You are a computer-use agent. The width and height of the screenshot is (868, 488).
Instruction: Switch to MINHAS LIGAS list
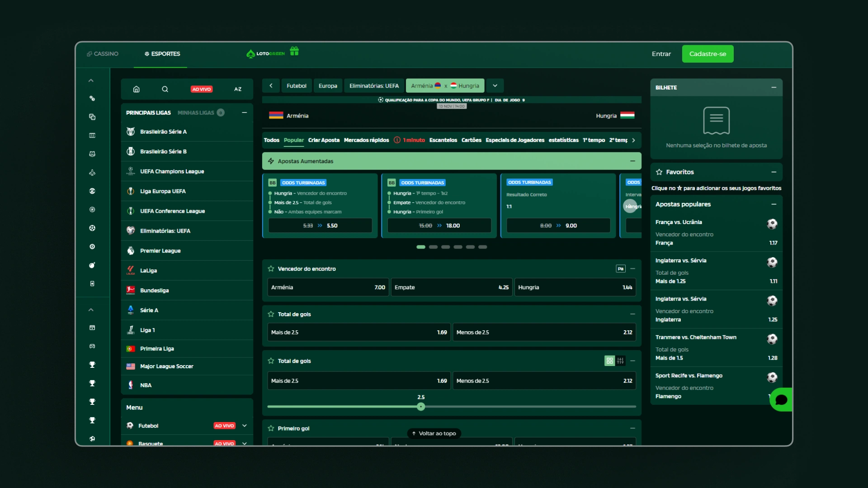[x=196, y=113]
